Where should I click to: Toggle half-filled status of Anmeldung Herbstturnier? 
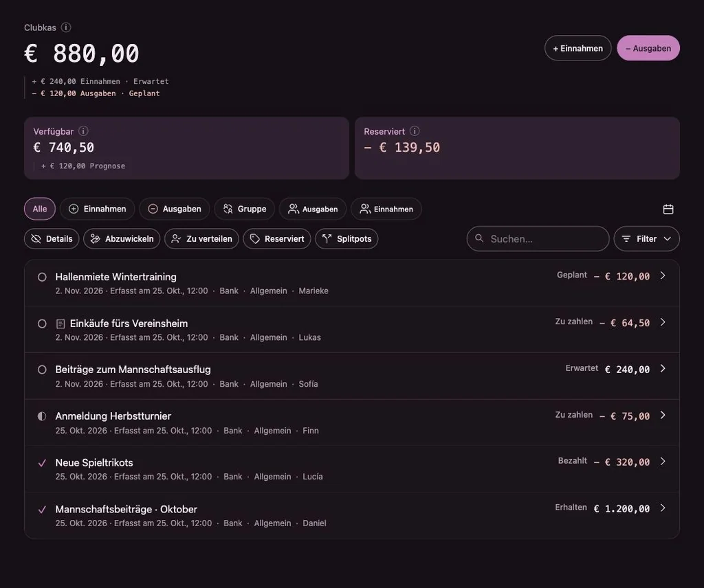42,416
